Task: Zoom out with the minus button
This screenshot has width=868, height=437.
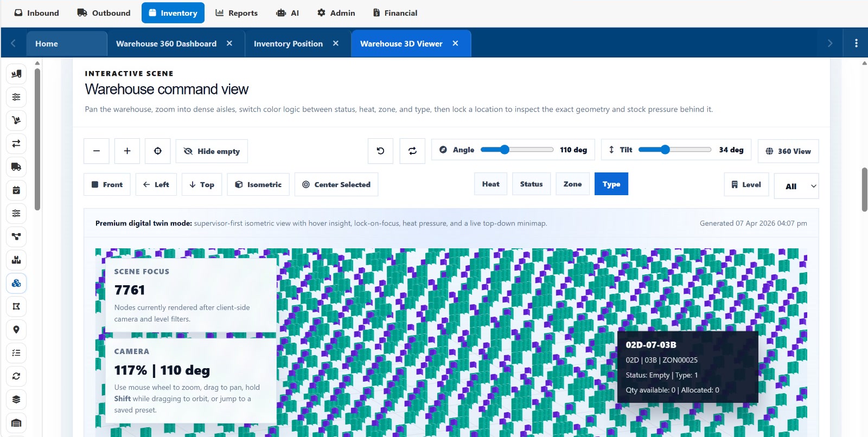Action: [97, 151]
